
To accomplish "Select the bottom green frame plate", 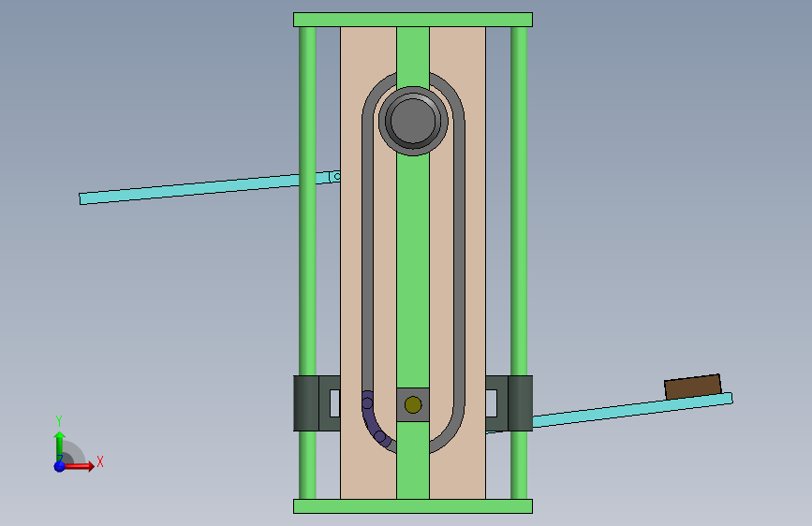I will (413, 506).
